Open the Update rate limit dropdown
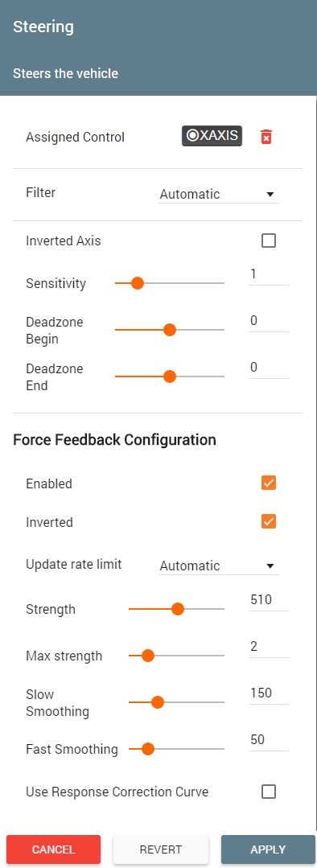The image size is (317, 868). (219, 566)
